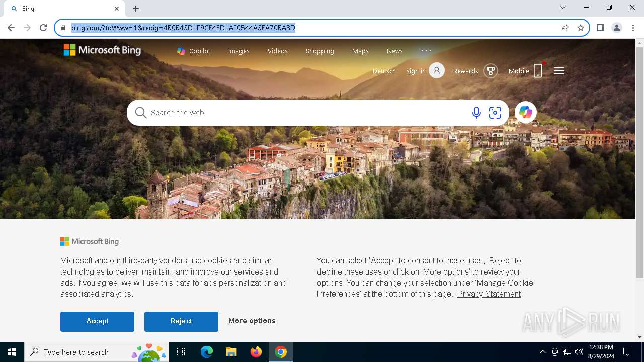Open the Mobile link

519,71
